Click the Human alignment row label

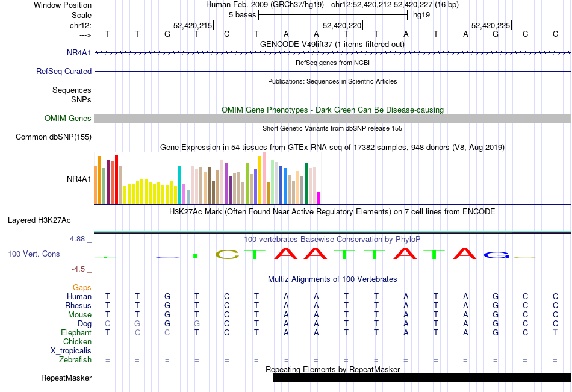click(79, 296)
